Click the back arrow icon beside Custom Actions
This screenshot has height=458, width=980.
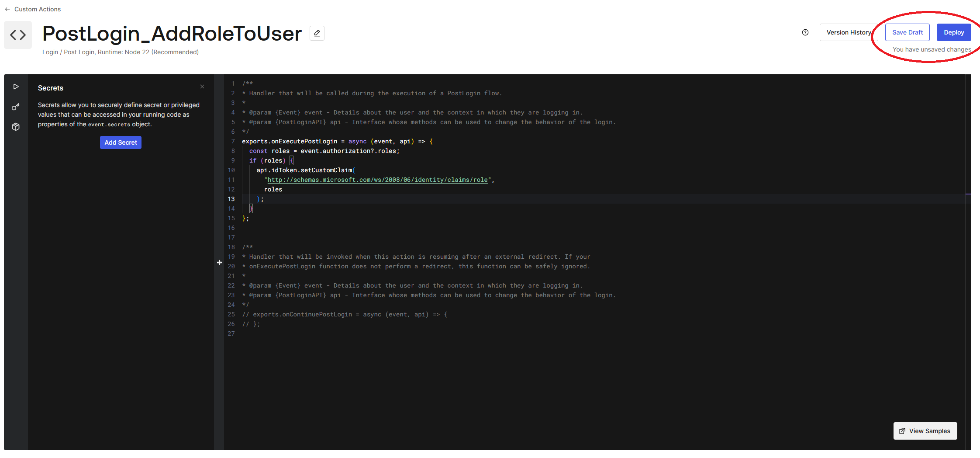(x=7, y=9)
